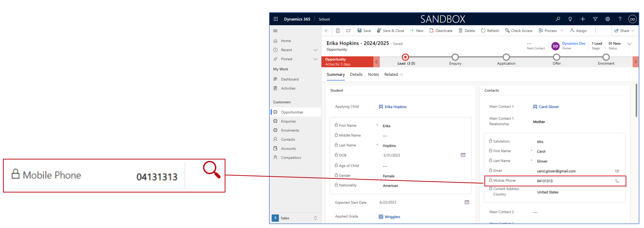Open the Carol Glover contact link
Image resolution: width=644 pixels, height=228 pixels.
pos(549,107)
